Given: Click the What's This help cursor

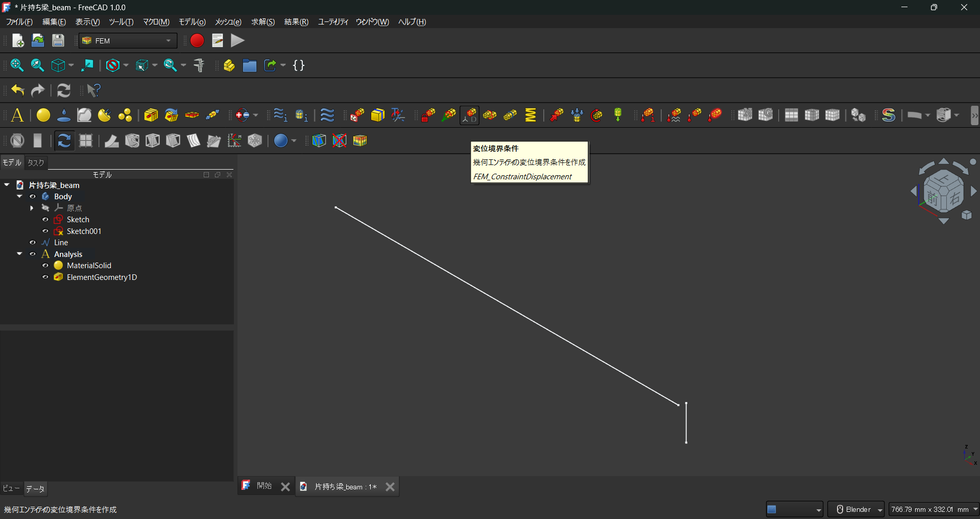Looking at the screenshot, I should click(93, 90).
